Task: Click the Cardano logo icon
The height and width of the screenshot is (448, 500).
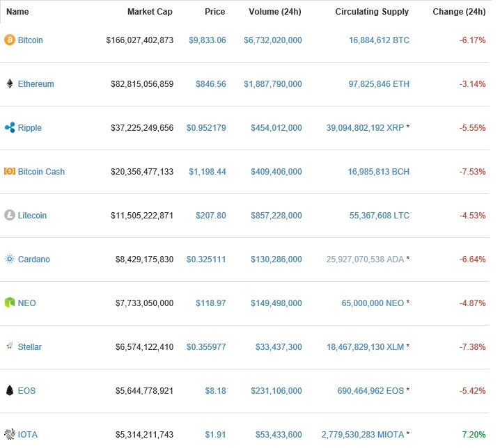Action: tap(10, 259)
